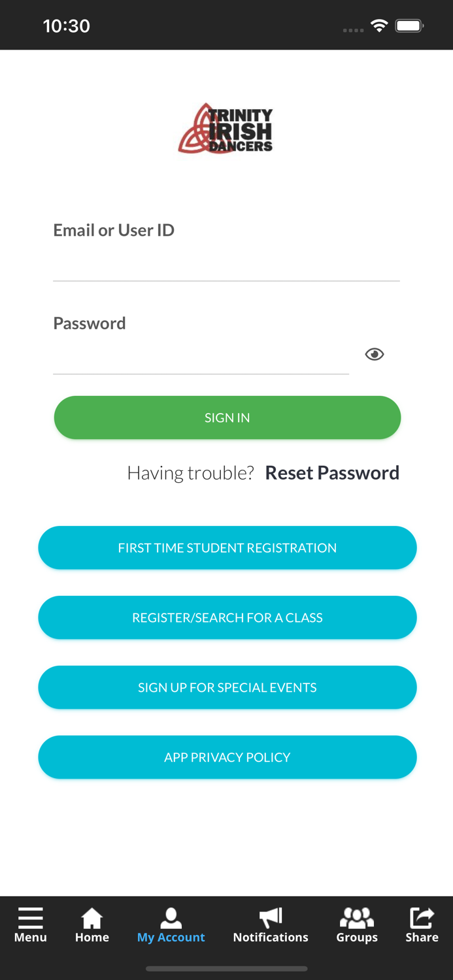This screenshot has height=980, width=453.
Task: Tap the Share arrow icon
Action: (x=422, y=917)
